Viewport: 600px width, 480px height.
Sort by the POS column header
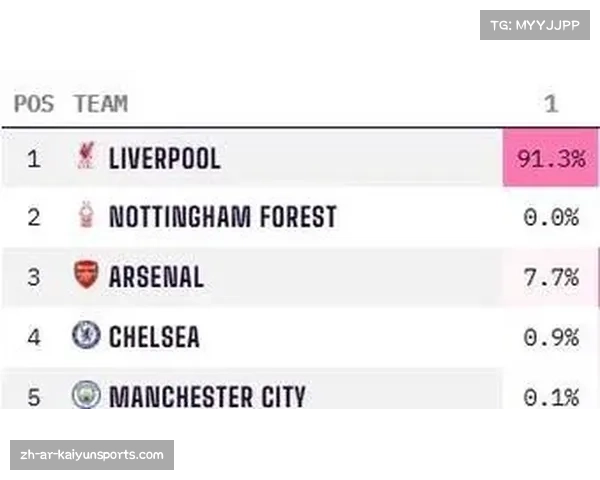pos(34,104)
